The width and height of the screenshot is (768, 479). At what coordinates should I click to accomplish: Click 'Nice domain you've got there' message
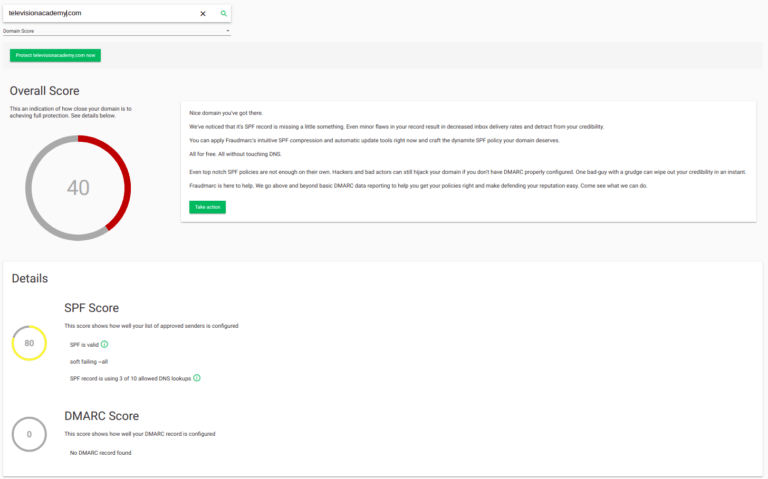pos(226,113)
